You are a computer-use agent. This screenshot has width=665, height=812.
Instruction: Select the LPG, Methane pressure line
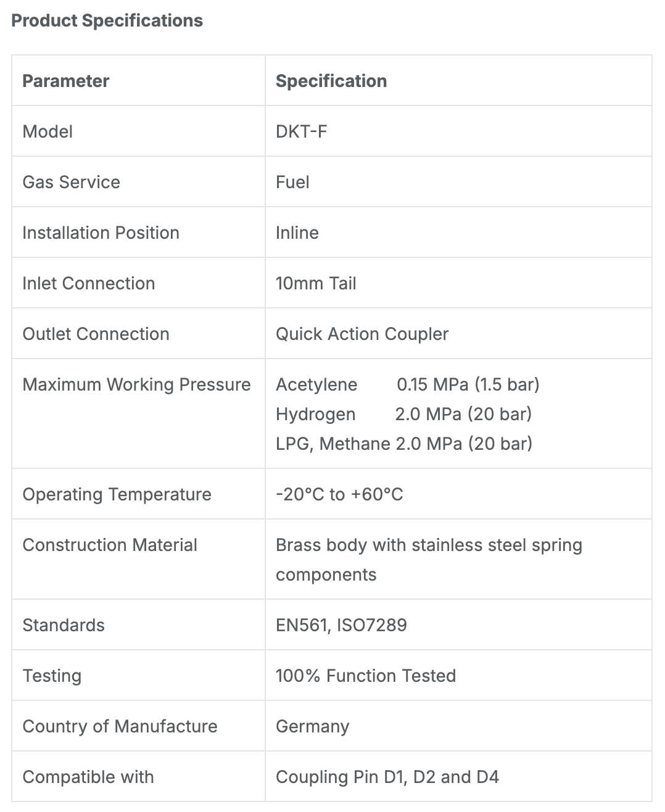click(x=404, y=444)
